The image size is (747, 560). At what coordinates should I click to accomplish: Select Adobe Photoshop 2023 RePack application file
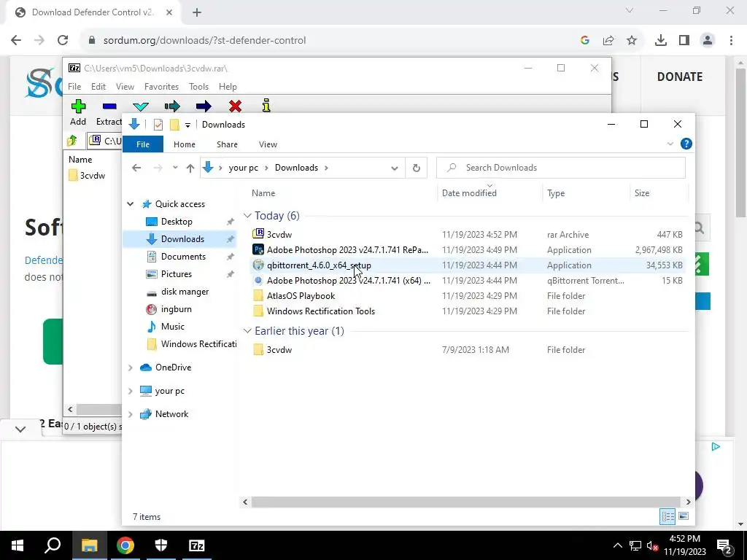(468, 249)
